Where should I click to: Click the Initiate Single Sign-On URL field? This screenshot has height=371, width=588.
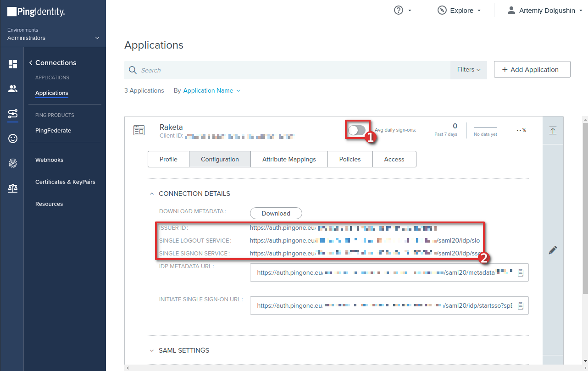389,305
